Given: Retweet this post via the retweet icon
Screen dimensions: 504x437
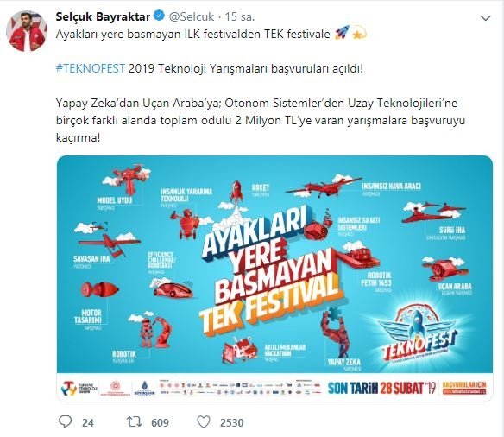Looking at the screenshot, I should [135, 421].
